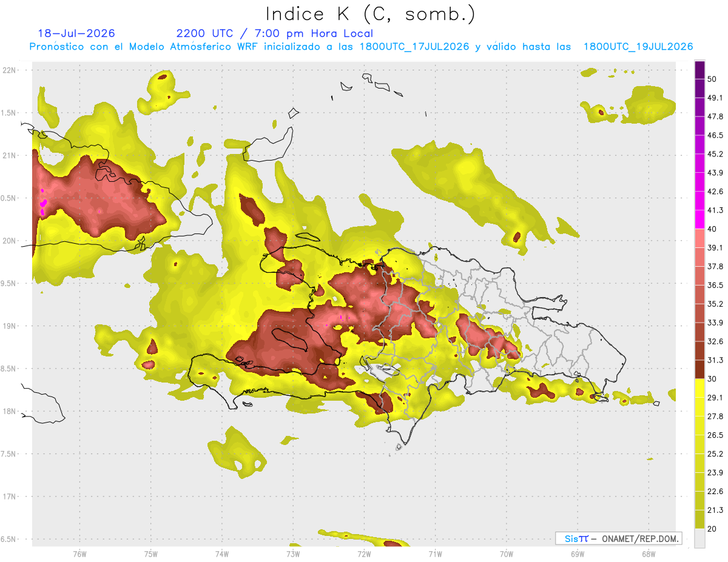Click the 69W longitude label
Screen dimensions: 728x562
pos(577,554)
